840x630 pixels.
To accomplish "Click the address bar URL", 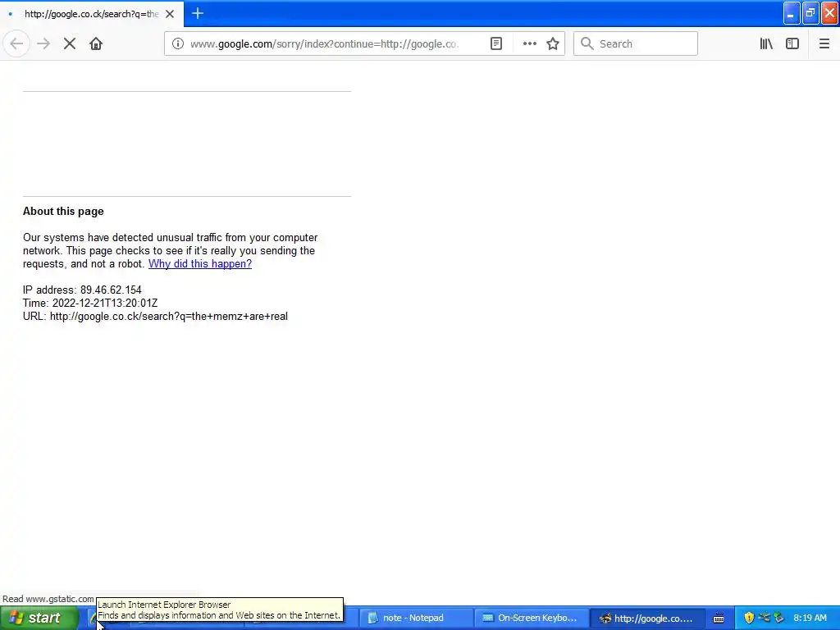I will coord(324,44).
